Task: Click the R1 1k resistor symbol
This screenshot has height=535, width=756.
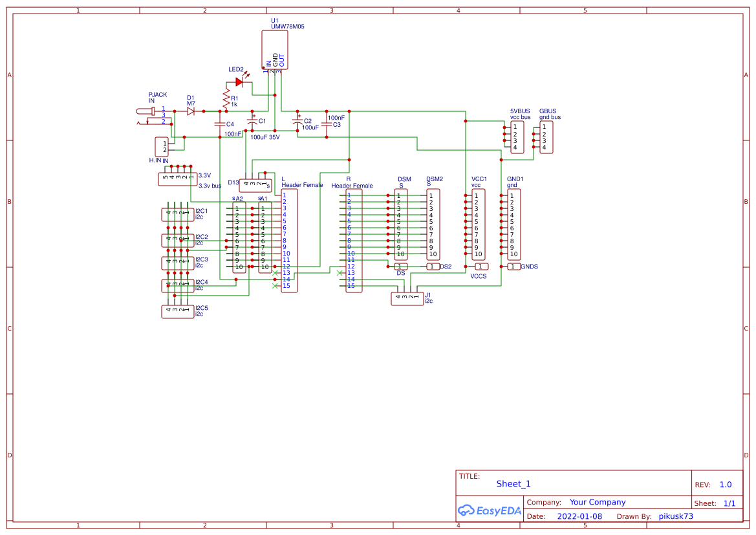Action: click(226, 99)
